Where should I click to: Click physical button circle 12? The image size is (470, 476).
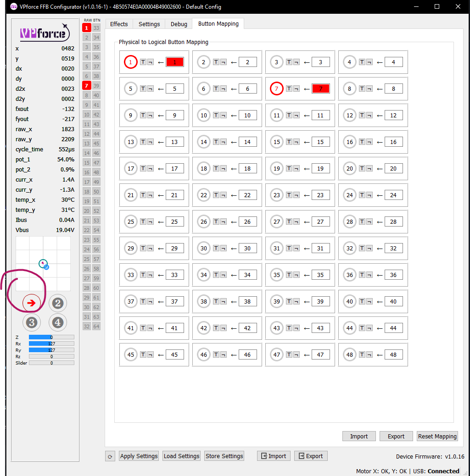(x=350, y=116)
